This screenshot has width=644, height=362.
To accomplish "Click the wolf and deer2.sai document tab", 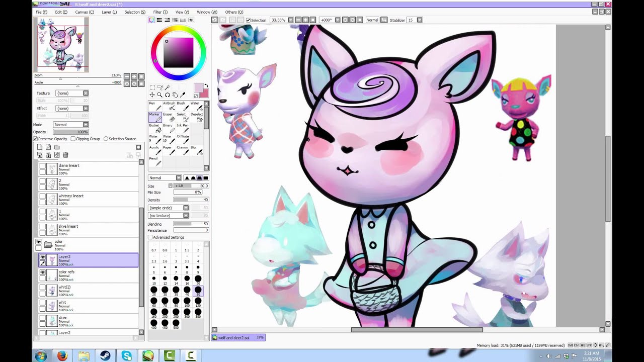I will [x=237, y=338].
